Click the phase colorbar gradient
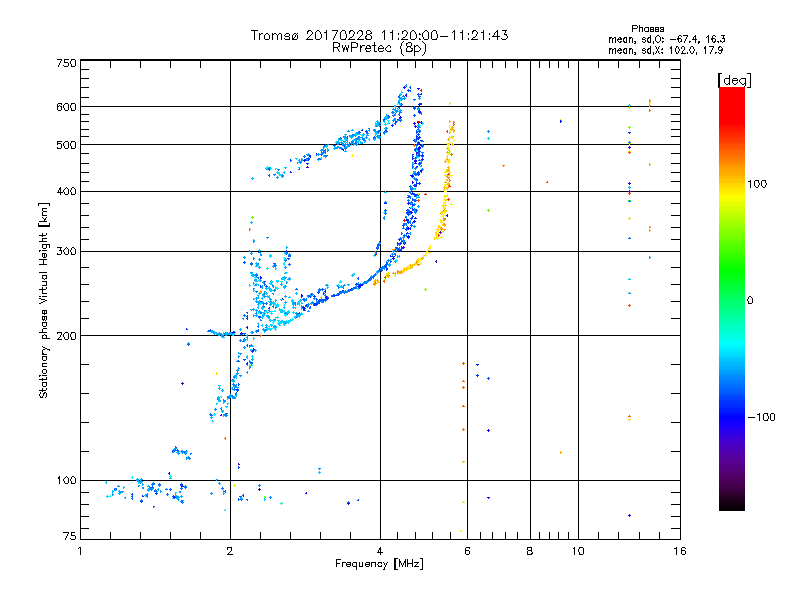This screenshot has height=600, width=800. [732, 299]
